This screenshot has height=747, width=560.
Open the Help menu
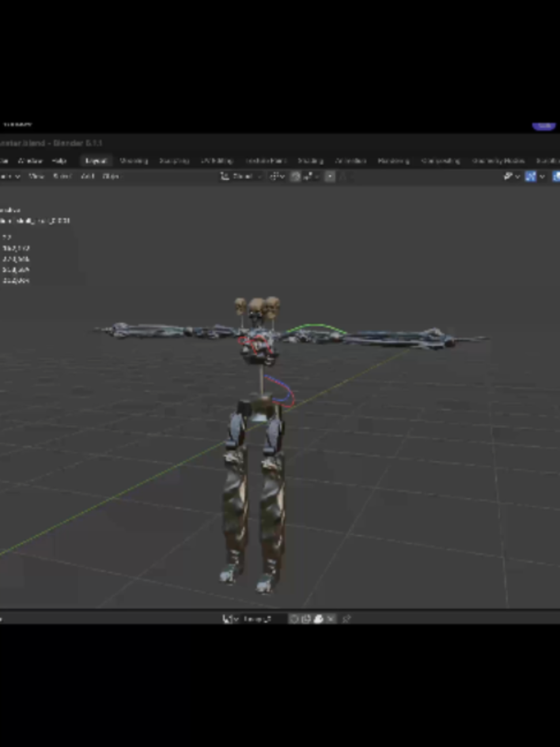tap(59, 161)
